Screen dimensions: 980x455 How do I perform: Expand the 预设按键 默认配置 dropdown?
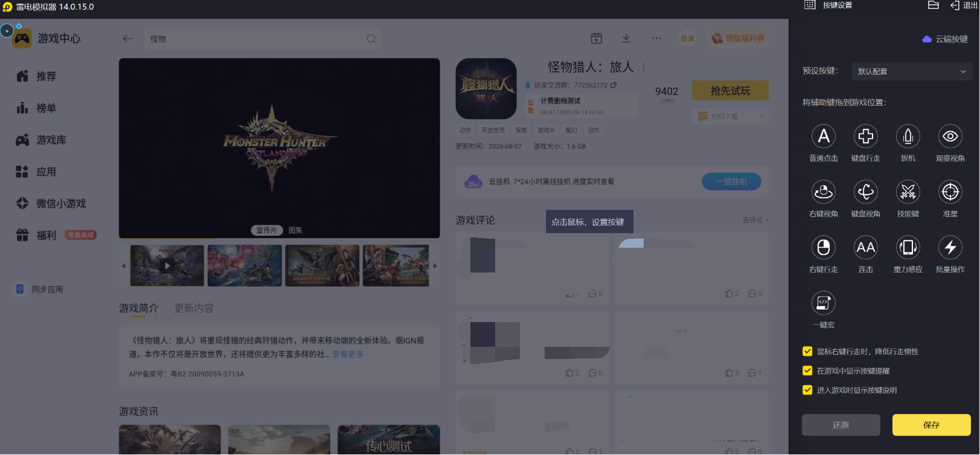tap(912, 71)
